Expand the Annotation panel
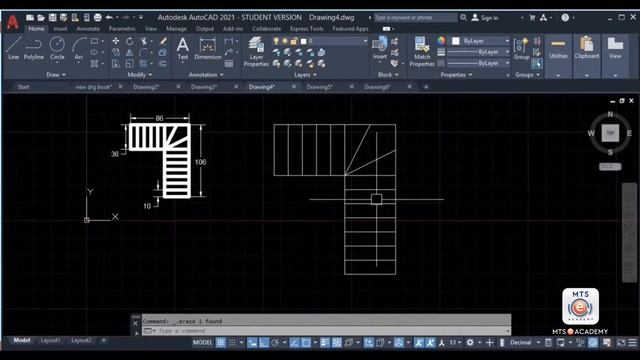Screen dimensions: 640x360 206,75
